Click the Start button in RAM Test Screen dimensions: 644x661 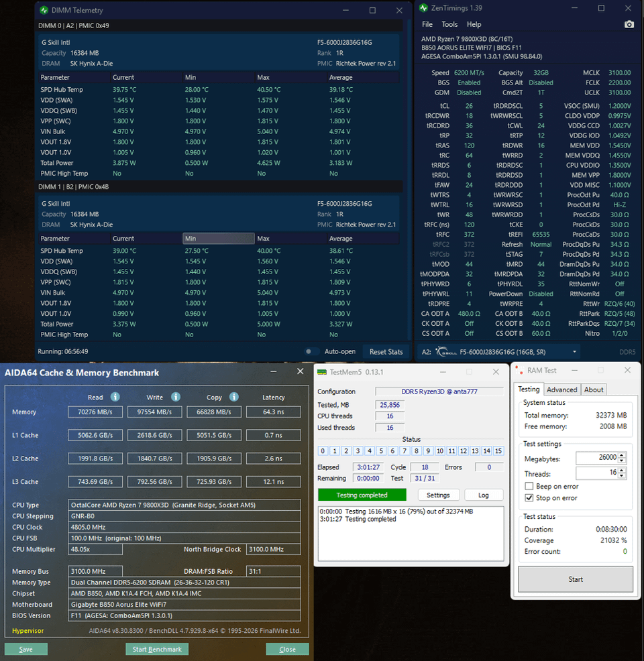click(576, 579)
